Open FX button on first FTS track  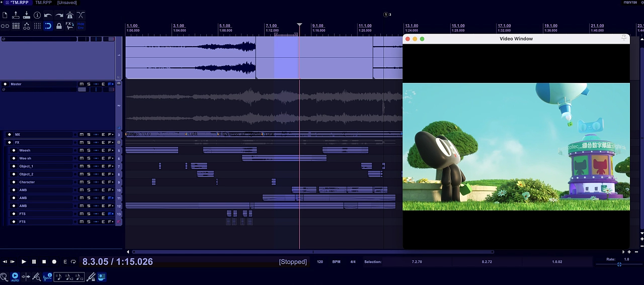(111, 214)
